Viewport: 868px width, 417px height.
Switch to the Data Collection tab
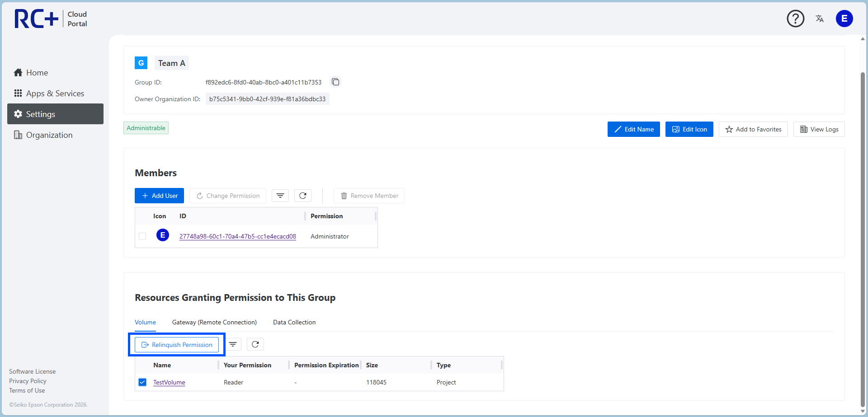[x=294, y=322]
